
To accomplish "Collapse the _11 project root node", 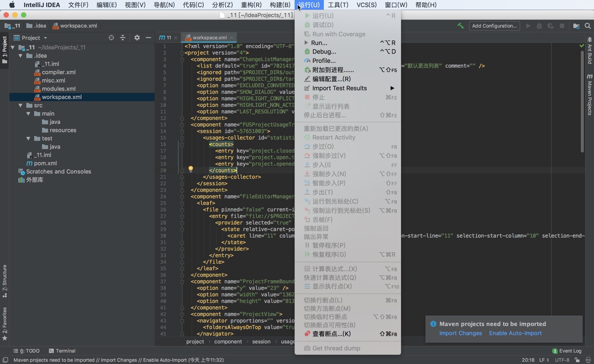I will coord(13,48).
